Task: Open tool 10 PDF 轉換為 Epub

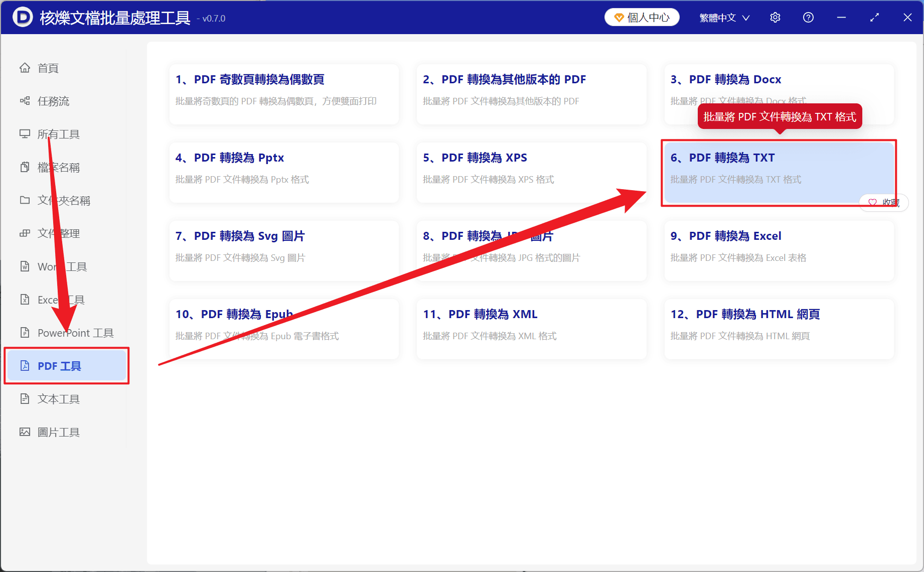Action: point(284,329)
